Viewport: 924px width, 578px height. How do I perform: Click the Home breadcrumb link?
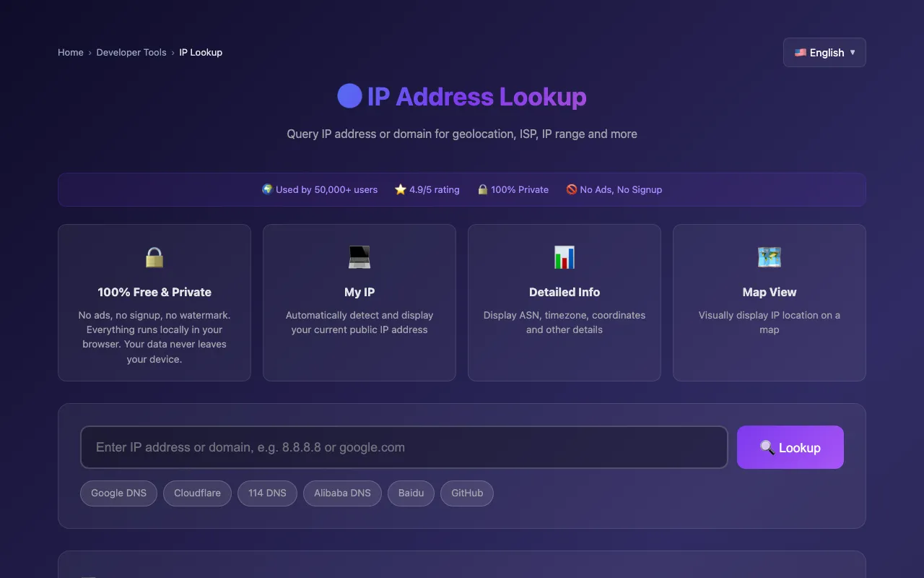(71, 52)
